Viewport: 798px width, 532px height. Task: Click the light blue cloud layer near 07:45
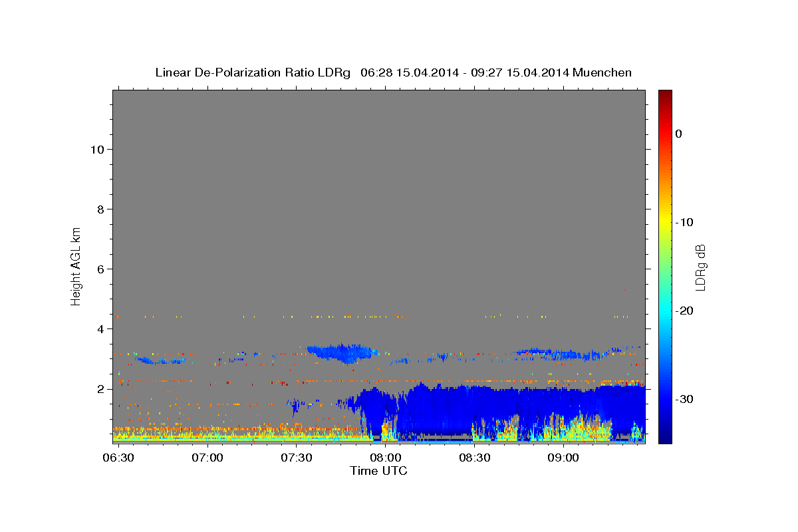coord(339,352)
